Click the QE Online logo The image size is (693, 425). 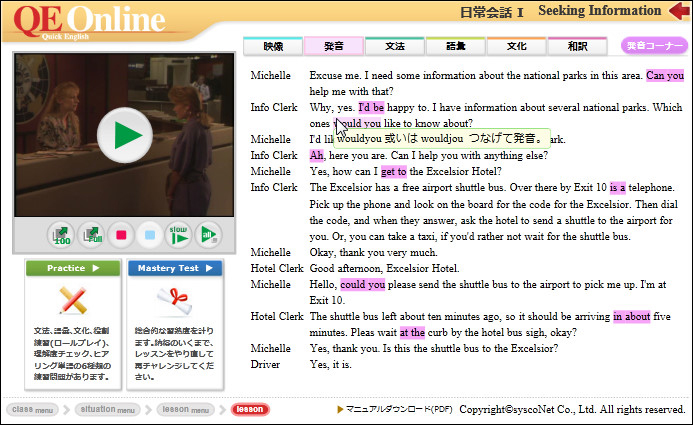[x=89, y=21]
